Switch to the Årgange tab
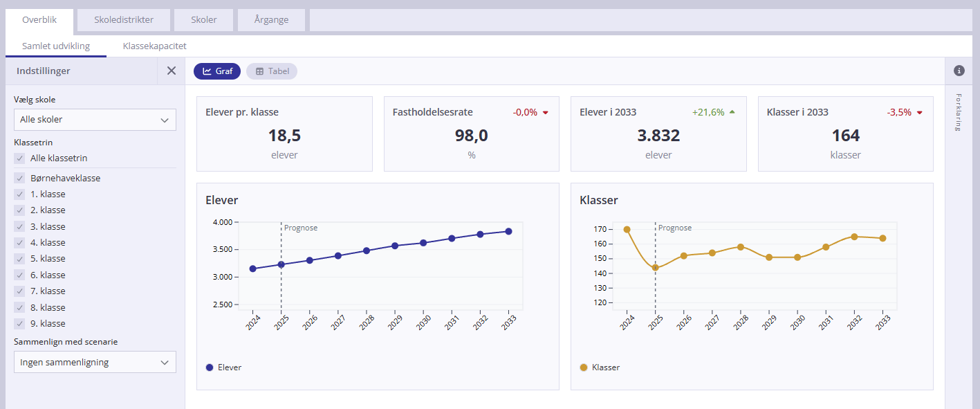This screenshot has width=980, height=409. [x=272, y=20]
